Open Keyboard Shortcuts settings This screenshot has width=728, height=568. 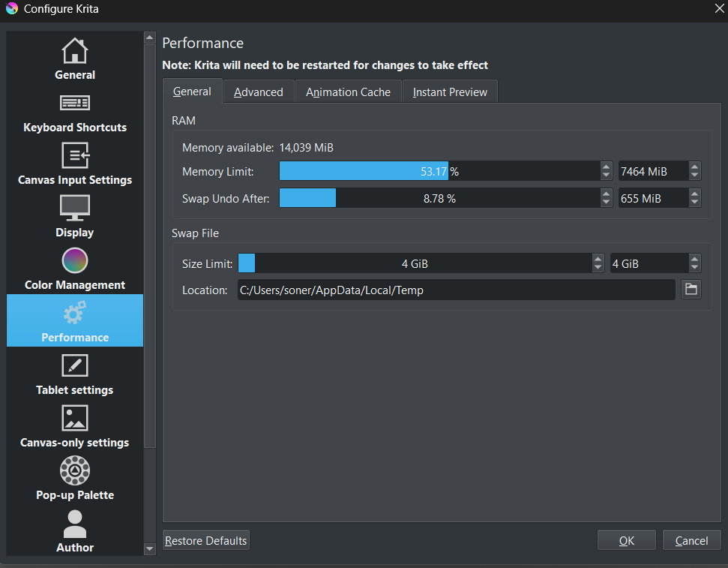click(x=75, y=110)
